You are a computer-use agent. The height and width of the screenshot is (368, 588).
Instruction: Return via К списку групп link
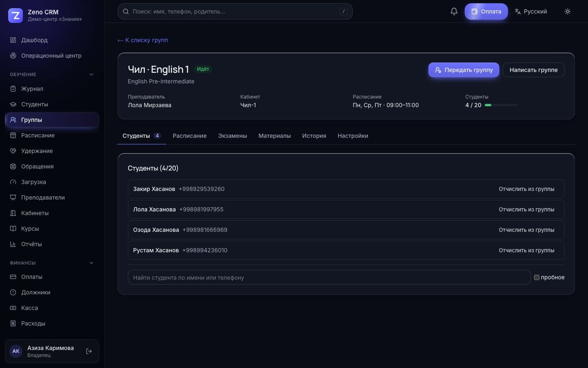point(143,40)
